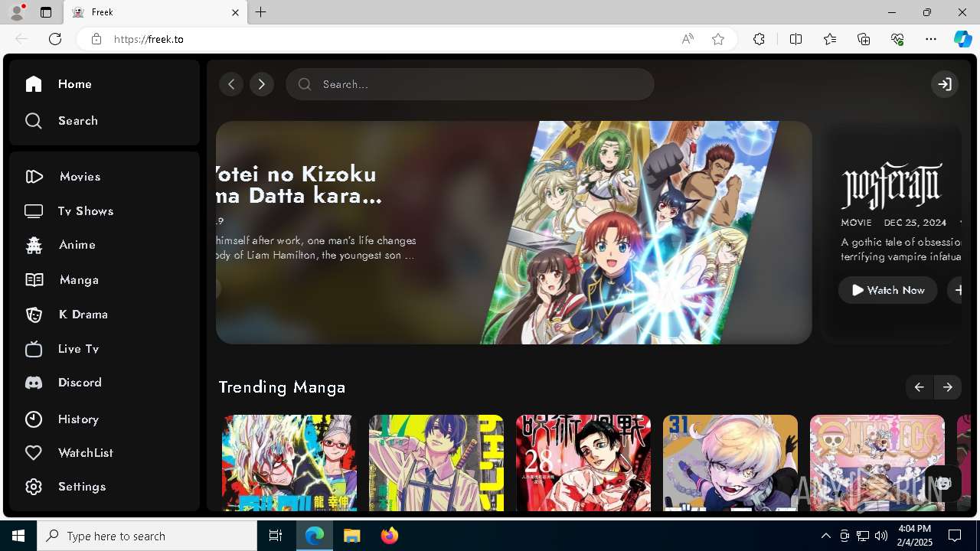The height and width of the screenshot is (551, 980).
Task: Select the Freek browser tab
Action: [155, 12]
